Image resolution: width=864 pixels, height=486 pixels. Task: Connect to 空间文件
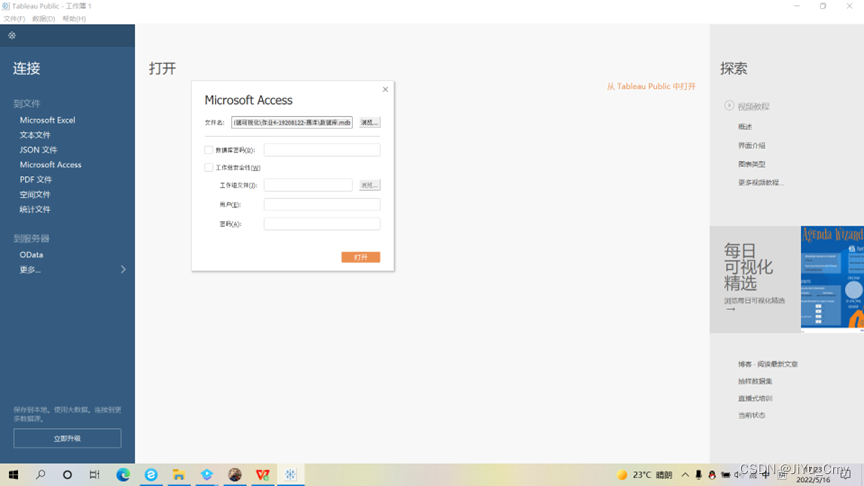[35, 195]
